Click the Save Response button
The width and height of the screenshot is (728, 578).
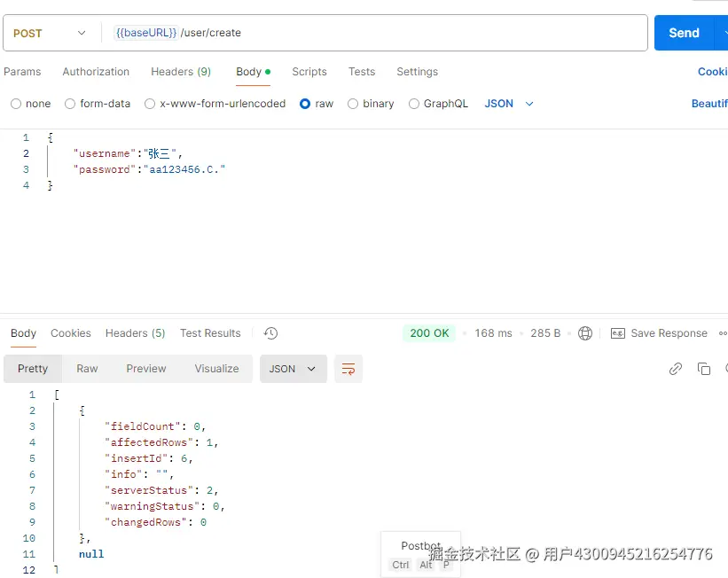coord(660,333)
